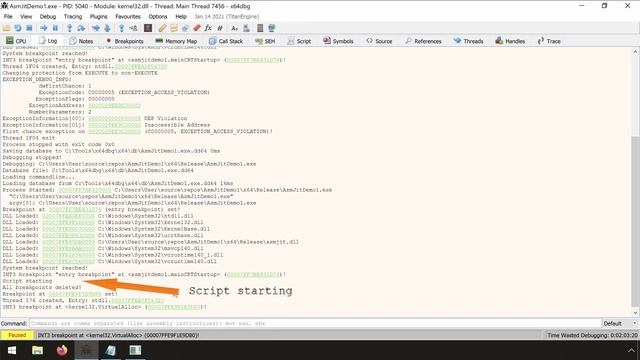Screen dimensions: 640x360
Task: View the Call Stack tab
Action: pos(226,41)
